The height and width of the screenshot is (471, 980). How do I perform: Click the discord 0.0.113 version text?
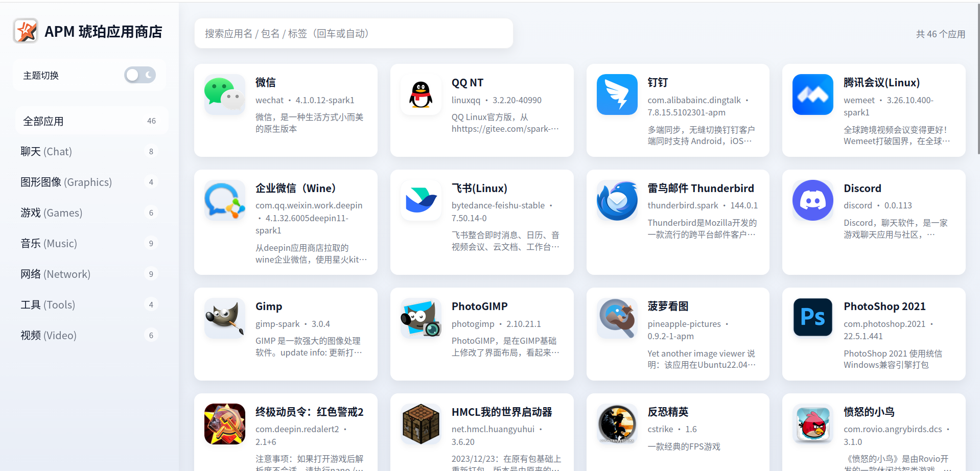(x=878, y=205)
